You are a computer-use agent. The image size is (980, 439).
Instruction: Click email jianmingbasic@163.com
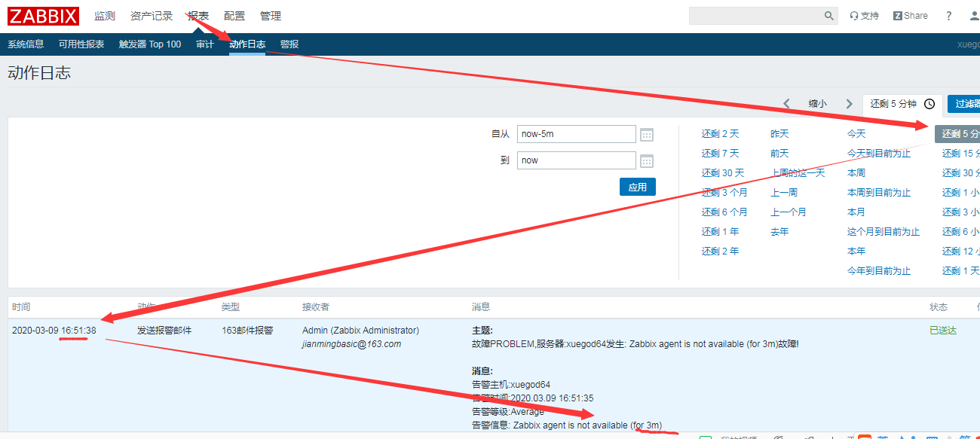click(x=351, y=344)
